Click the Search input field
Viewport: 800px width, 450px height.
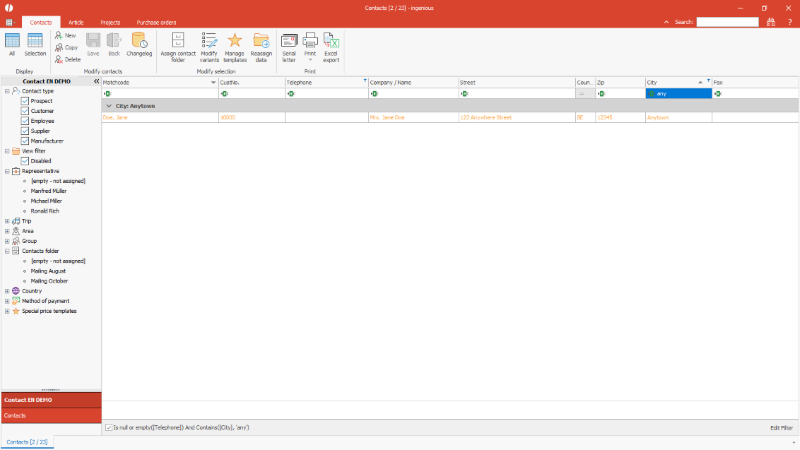727,21
